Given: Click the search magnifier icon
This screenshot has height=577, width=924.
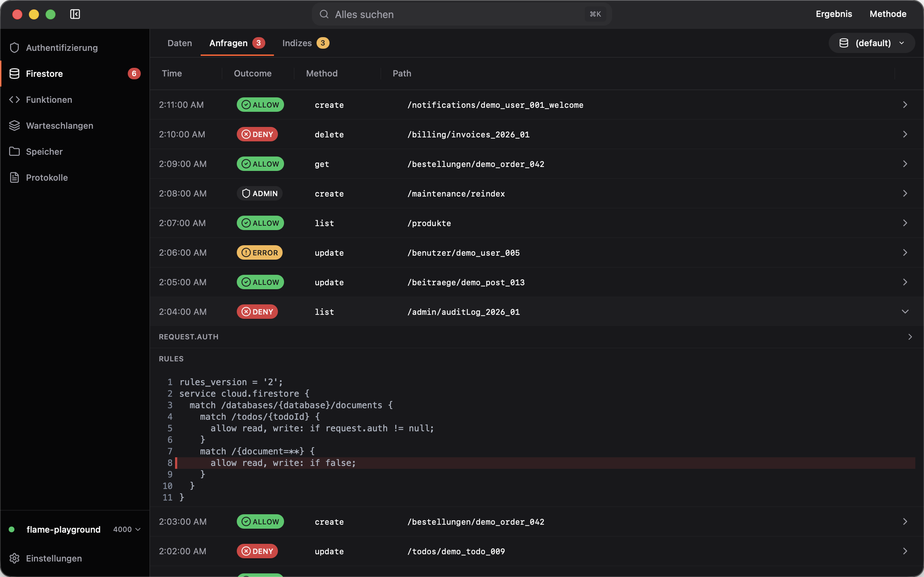Looking at the screenshot, I should [x=324, y=14].
